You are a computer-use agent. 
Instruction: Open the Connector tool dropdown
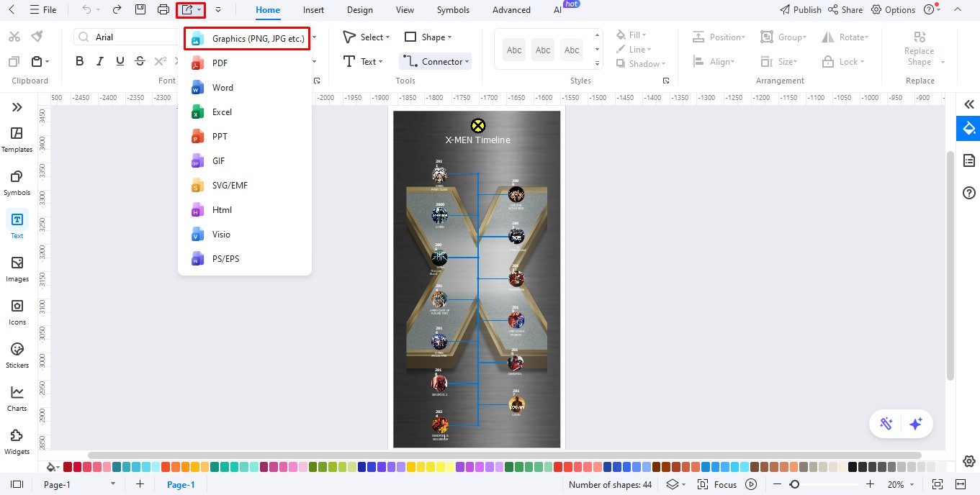pos(436,62)
